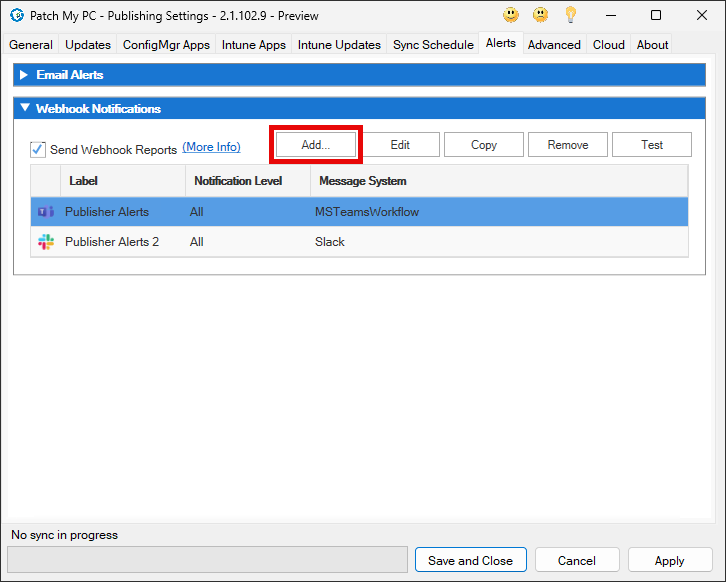The image size is (726, 582).
Task: Click the sad face feedback icon
Action: [540, 15]
